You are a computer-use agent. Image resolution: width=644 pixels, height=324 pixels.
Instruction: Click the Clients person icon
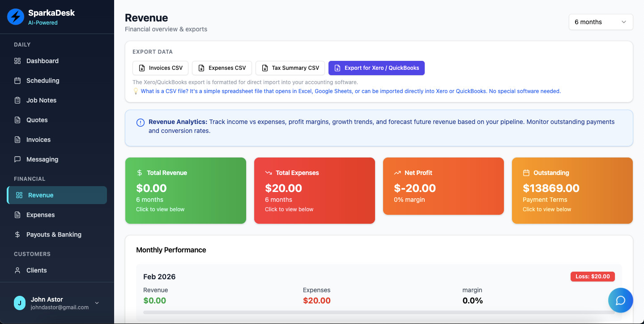coord(17,270)
